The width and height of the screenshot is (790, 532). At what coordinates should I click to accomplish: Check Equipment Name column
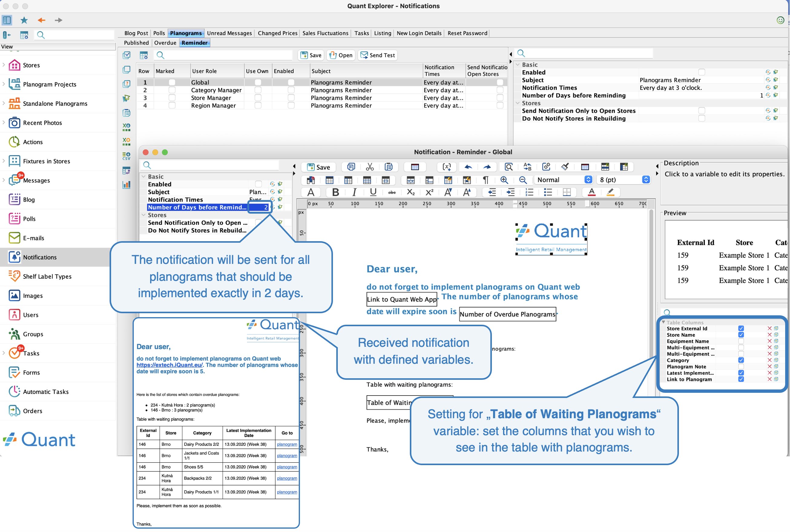741,341
